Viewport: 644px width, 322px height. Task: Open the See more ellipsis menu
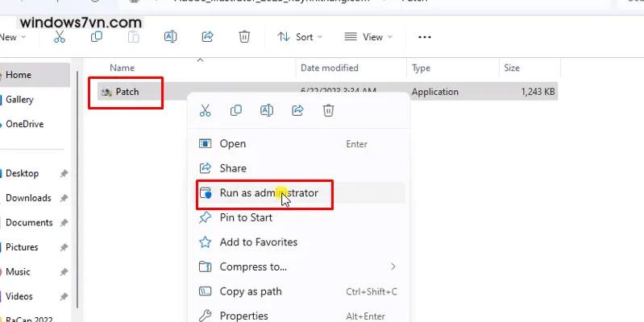425,37
